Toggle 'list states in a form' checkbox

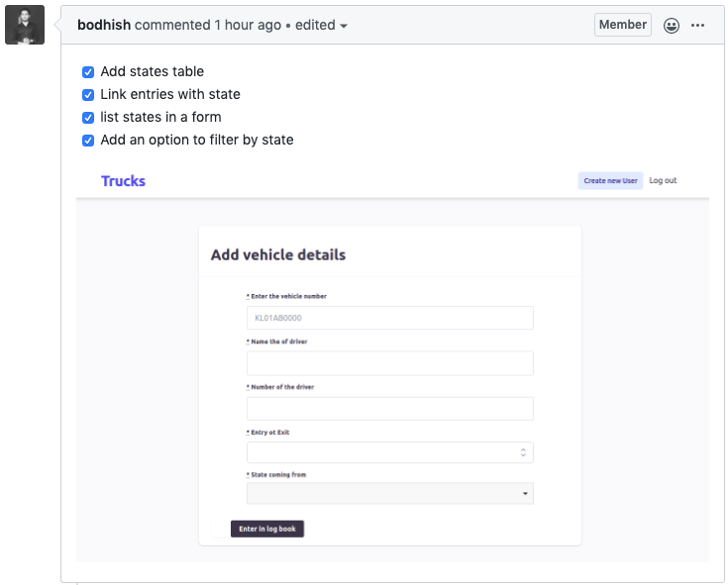pyautogui.click(x=88, y=118)
